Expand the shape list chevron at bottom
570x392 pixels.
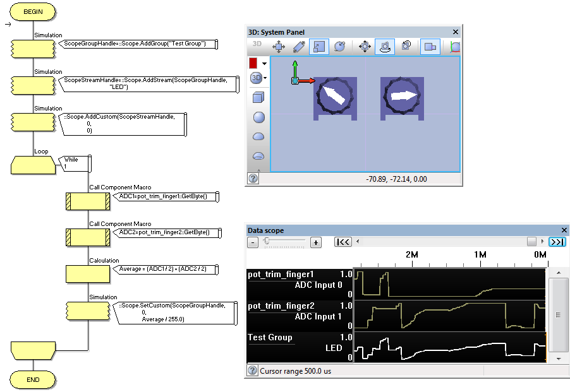259,170
